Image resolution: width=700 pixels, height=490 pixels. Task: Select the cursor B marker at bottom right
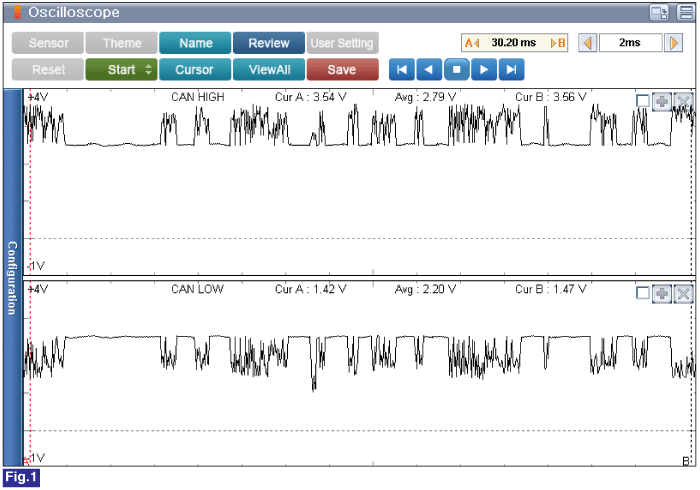[687, 461]
